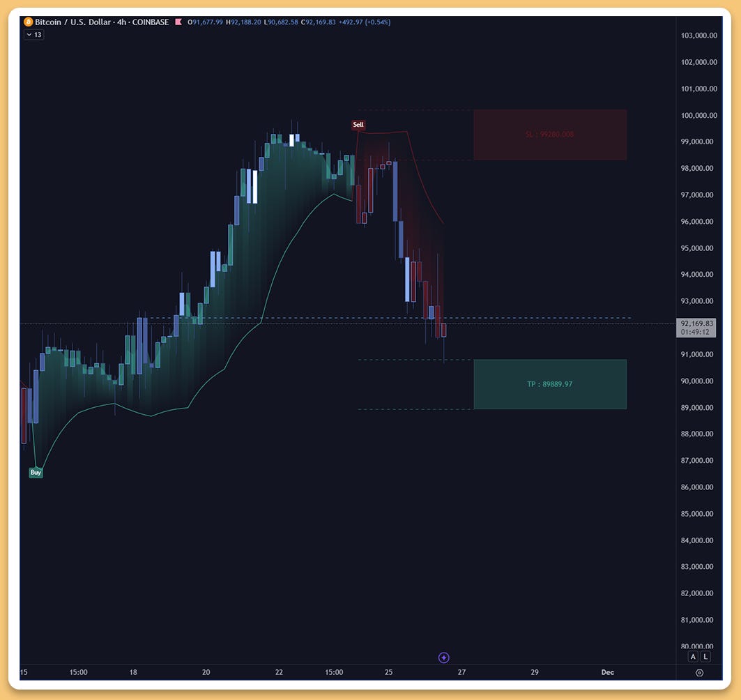Select the Sell signal label on chart

pos(358,125)
